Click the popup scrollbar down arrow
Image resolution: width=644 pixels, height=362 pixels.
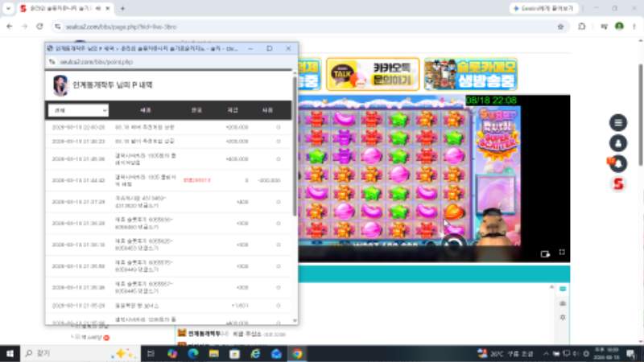click(295, 320)
